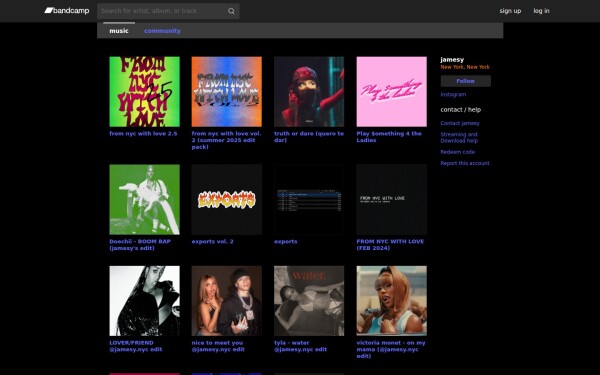
Task: Open the 'nice to meet you' cover art
Action: (227, 301)
